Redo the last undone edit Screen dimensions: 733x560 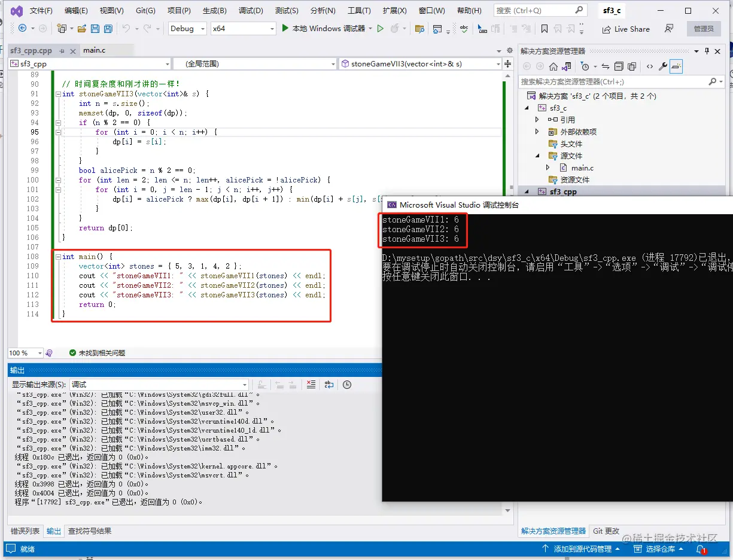click(147, 28)
